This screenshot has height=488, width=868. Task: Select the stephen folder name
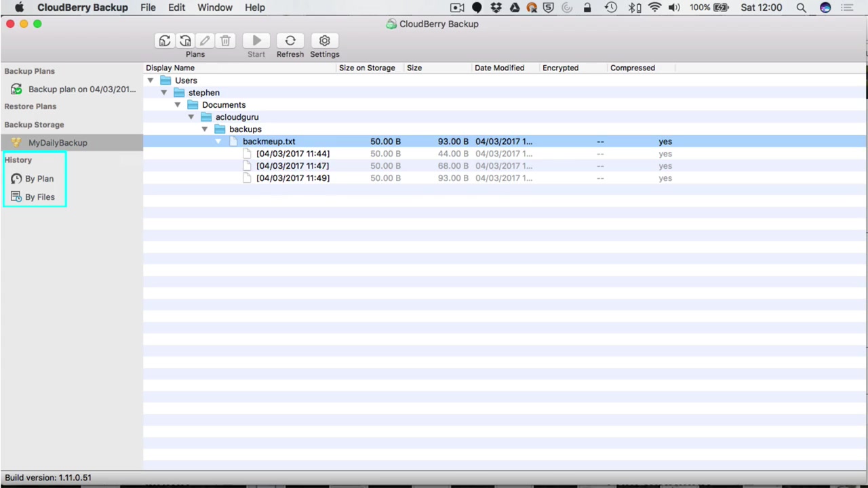click(x=204, y=93)
